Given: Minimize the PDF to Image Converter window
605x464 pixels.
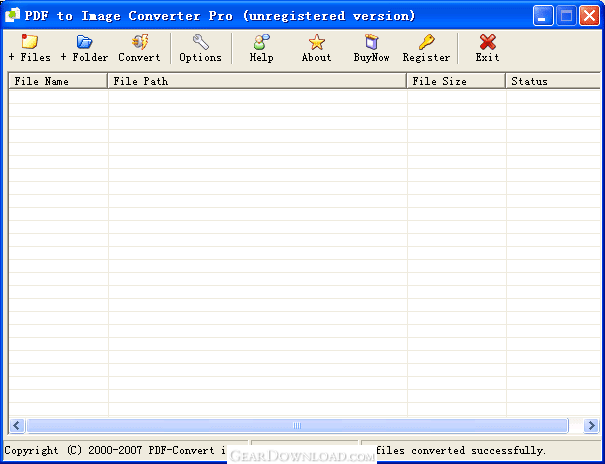Looking at the screenshot, I should click(x=543, y=16).
